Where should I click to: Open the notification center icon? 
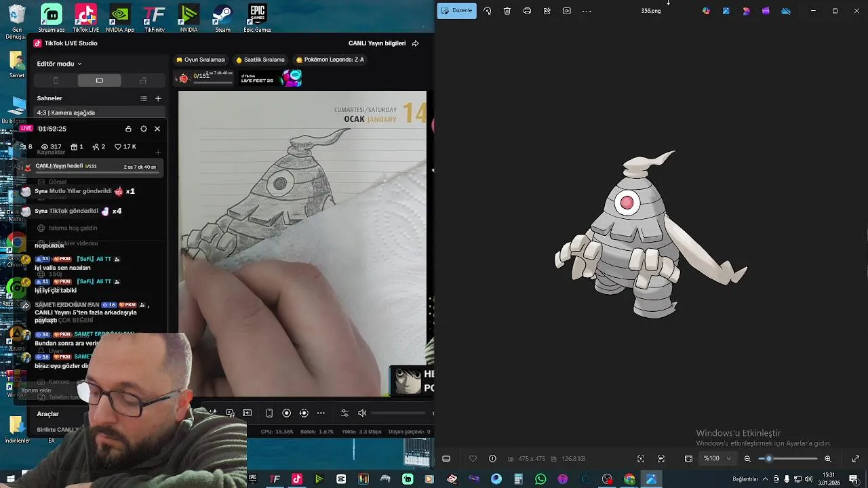[854, 479]
